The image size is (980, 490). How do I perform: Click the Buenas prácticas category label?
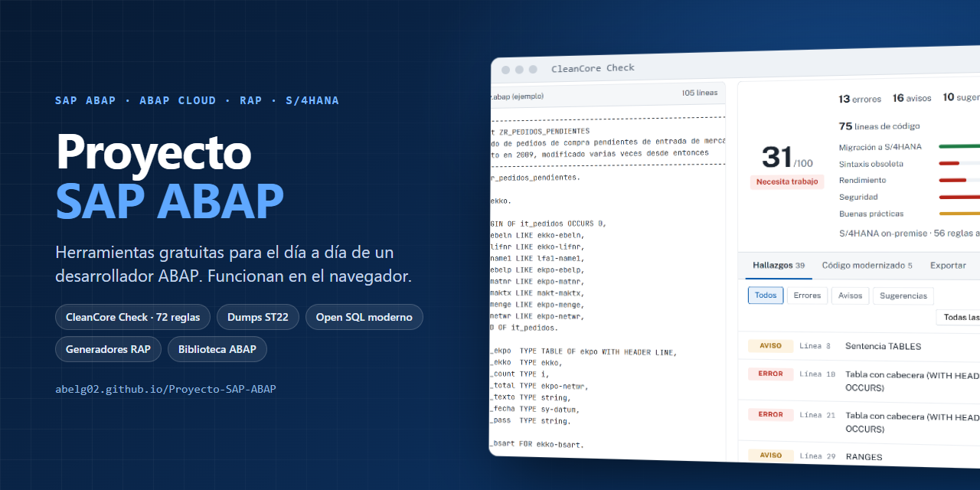tap(871, 214)
